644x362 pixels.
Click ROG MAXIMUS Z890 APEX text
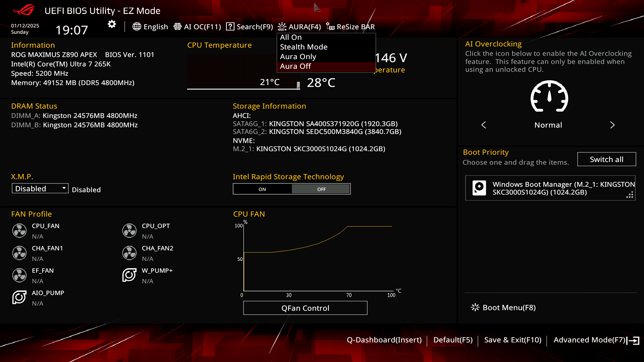click(54, 55)
